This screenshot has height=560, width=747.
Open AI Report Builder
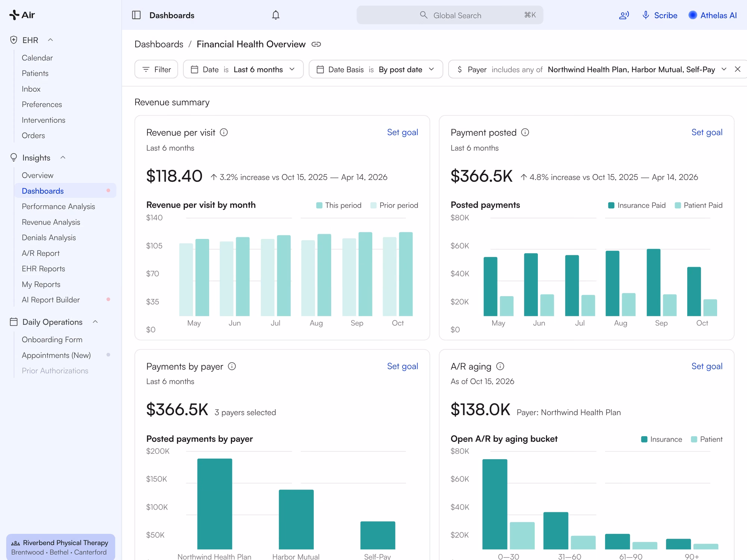click(x=50, y=300)
